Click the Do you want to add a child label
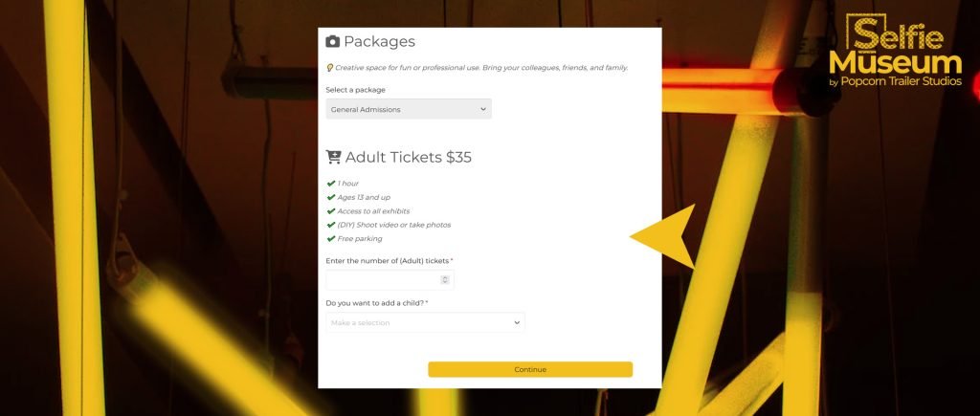980x416 pixels. [x=377, y=303]
